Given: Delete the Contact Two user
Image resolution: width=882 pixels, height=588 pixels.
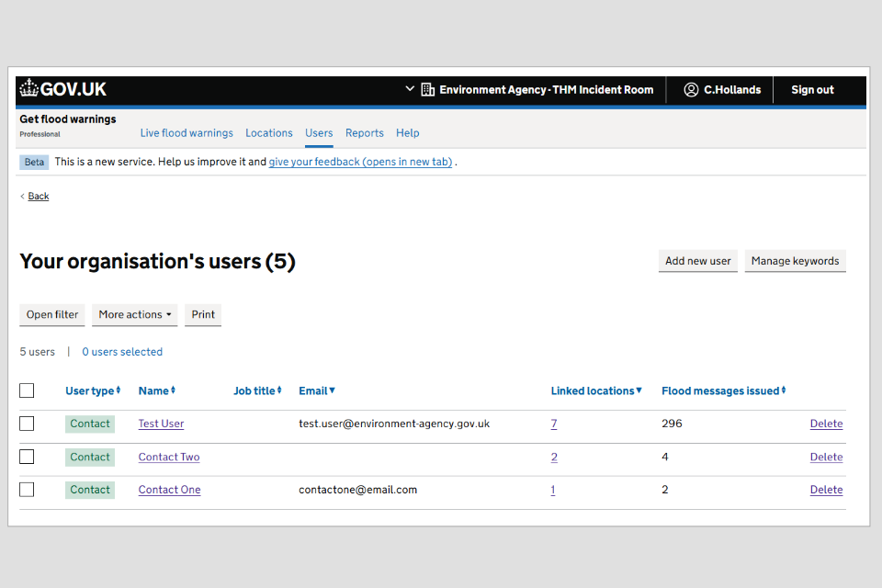Looking at the screenshot, I should tap(826, 458).
